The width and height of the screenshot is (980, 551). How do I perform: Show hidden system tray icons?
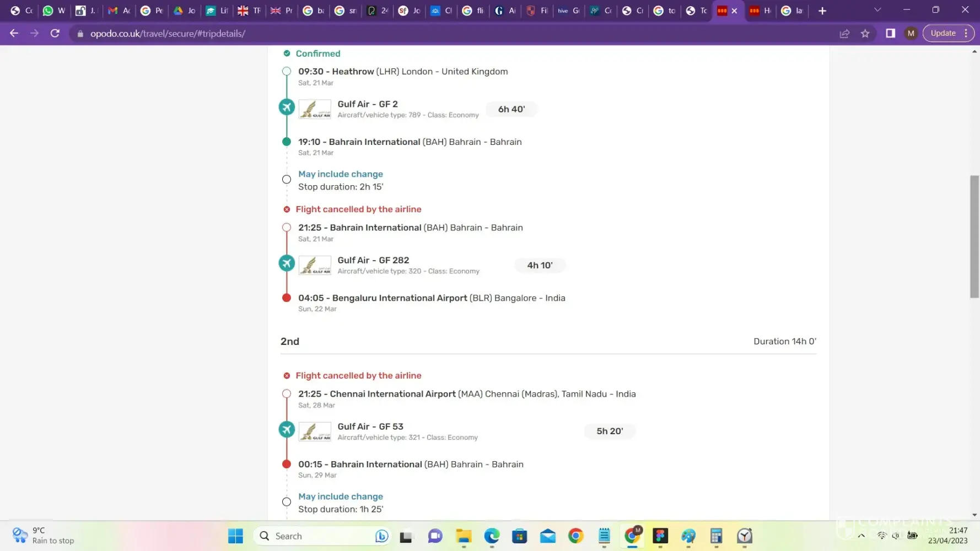[x=861, y=536]
